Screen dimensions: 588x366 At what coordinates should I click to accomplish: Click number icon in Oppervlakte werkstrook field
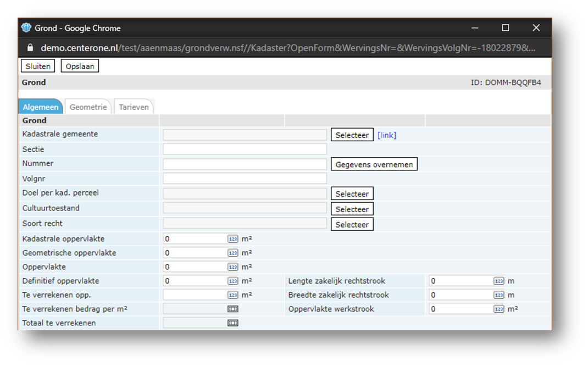pos(498,309)
